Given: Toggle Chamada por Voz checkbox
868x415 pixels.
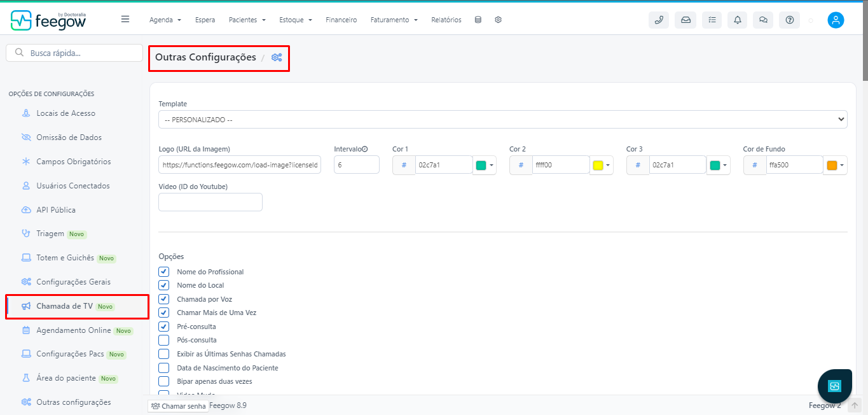Looking at the screenshot, I should point(163,299).
